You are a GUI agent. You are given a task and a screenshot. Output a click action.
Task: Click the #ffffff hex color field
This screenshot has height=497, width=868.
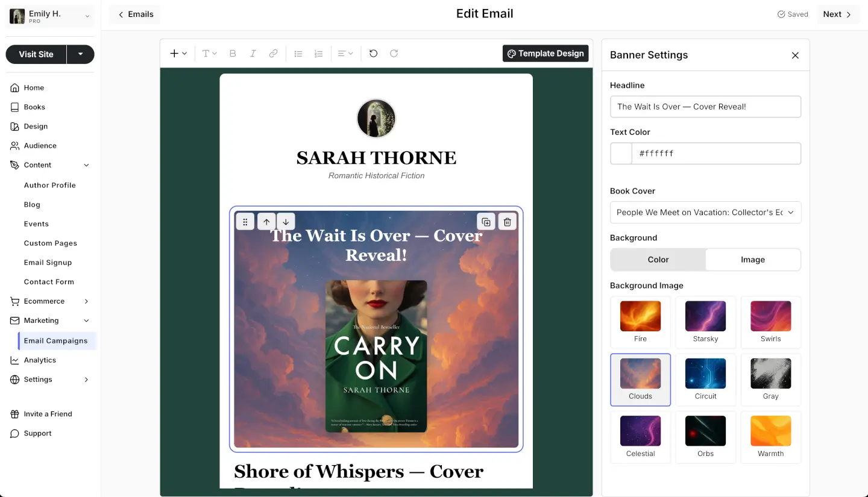pos(716,154)
